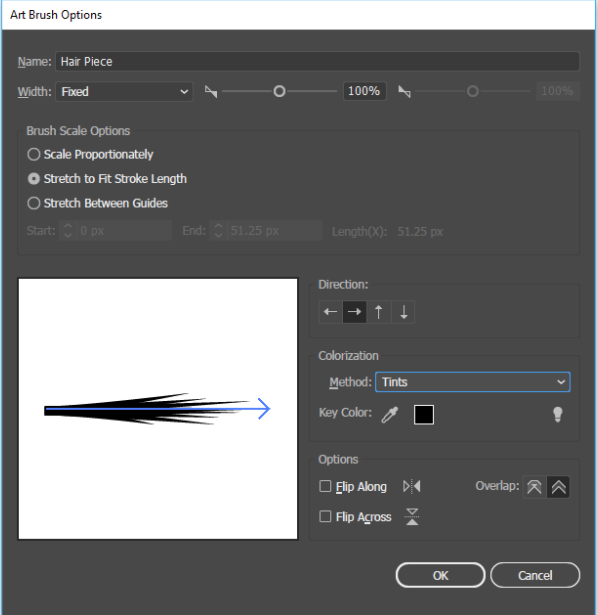
Task: Set brush direction to right arrow
Action: [x=354, y=312]
